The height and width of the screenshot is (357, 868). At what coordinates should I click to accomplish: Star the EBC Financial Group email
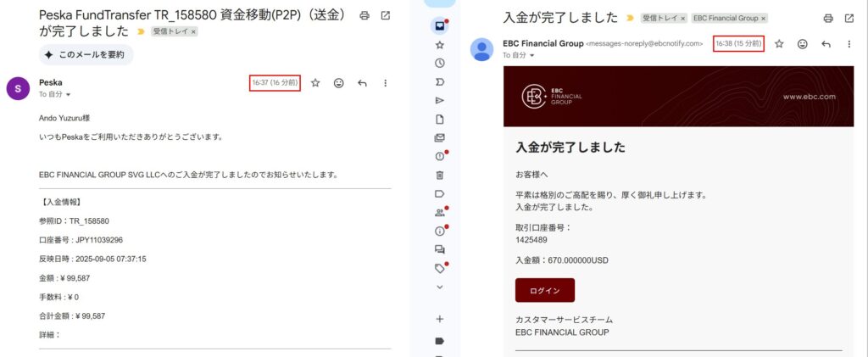(779, 44)
